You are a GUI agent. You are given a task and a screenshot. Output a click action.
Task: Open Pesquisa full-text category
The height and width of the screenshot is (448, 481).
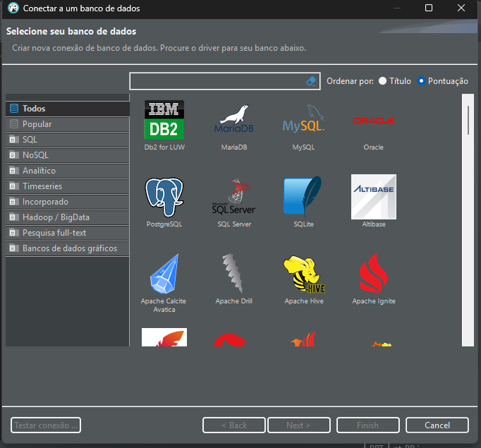[68, 233]
